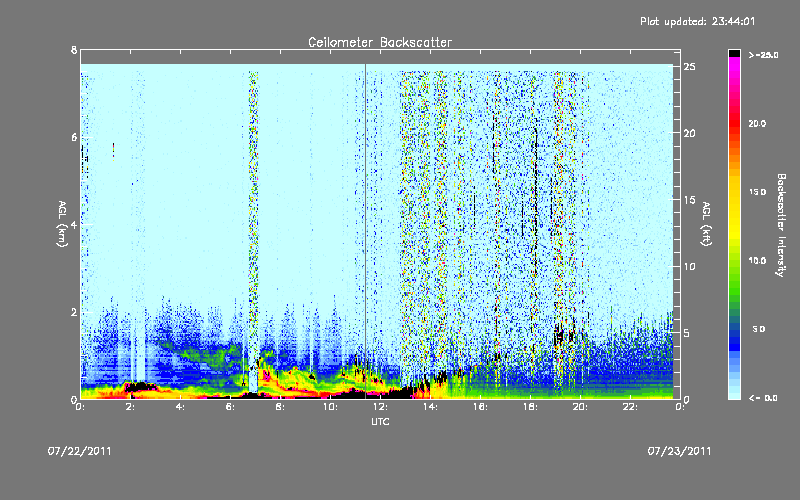Click the 5 tick on kft axis
This screenshot has width=800, height=500.
coord(686,333)
